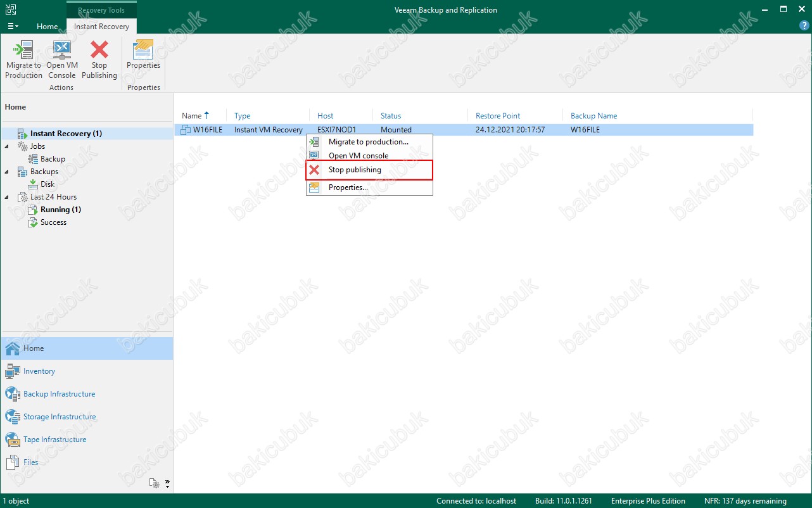
Task: Sort by Backup Name column header
Action: pyautogui.click(x=657, y=116)
